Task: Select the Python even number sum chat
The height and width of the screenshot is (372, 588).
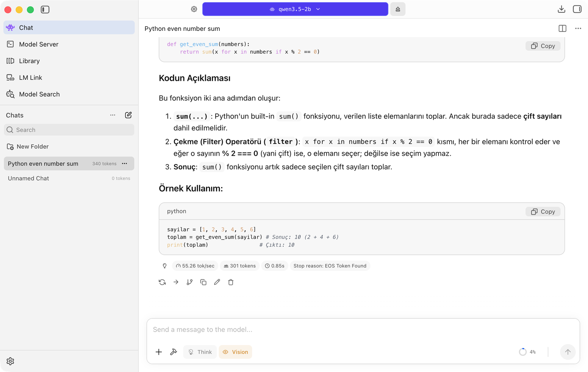Action: tap(69, 163)
